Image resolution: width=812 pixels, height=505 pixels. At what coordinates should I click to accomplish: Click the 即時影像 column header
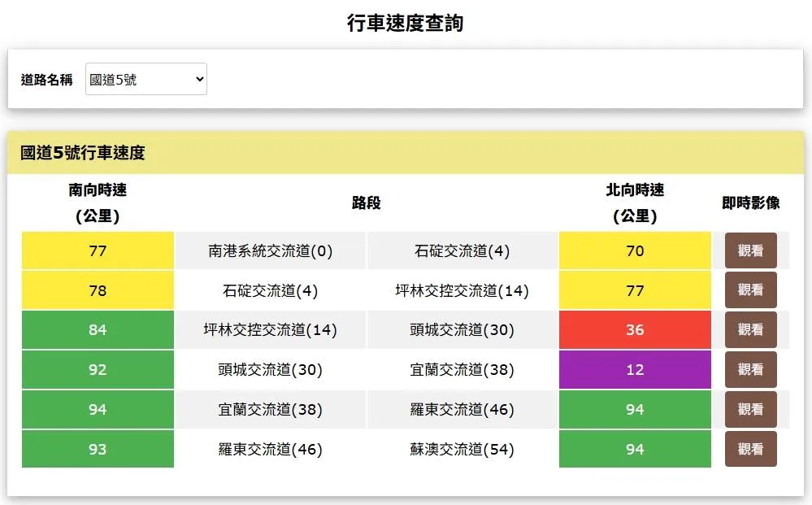point(751,202)
